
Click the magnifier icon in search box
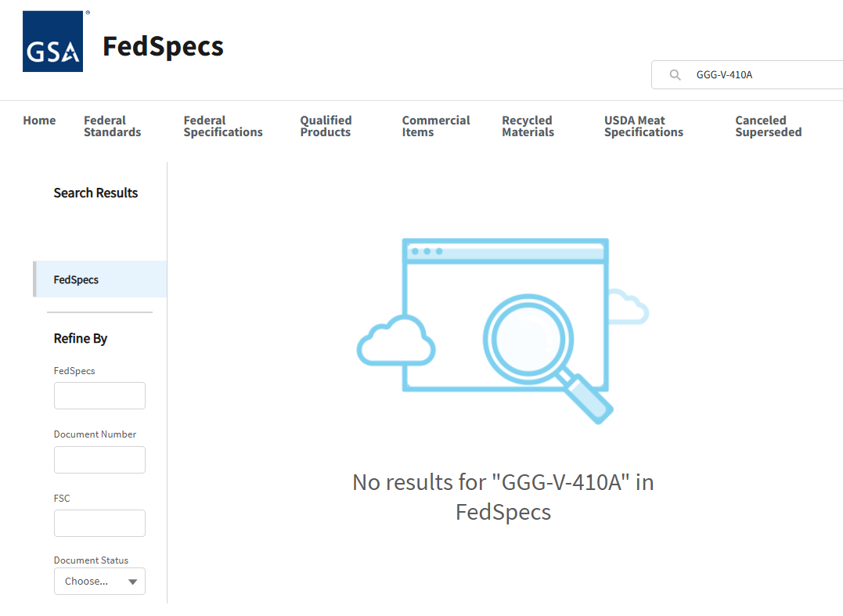[x=675, y=75]
